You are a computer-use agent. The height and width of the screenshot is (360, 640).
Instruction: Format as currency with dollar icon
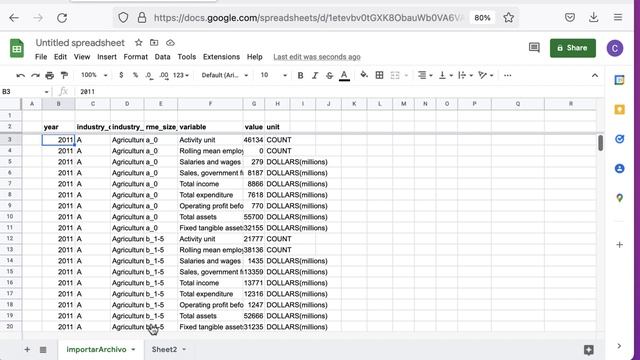click(121, 75)
